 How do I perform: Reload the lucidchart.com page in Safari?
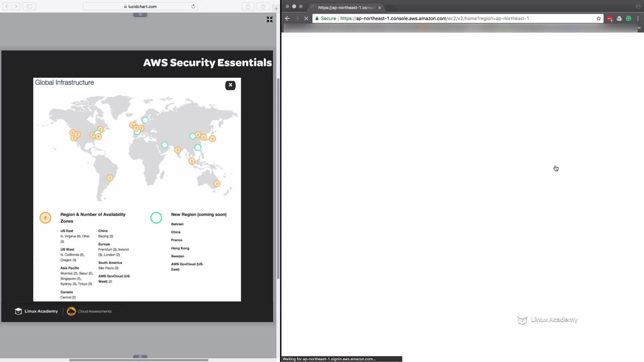coord(193,7)
